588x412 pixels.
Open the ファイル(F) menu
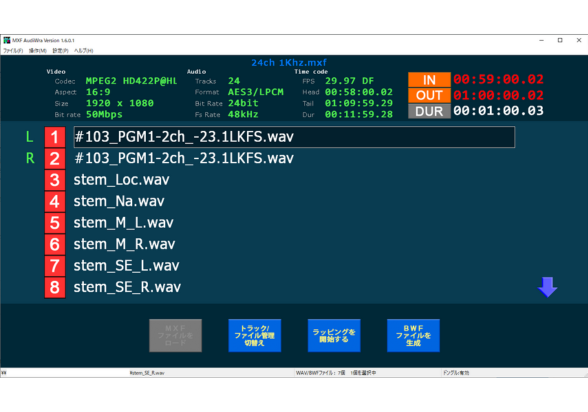pyautogui.click(x=14, y=51)
